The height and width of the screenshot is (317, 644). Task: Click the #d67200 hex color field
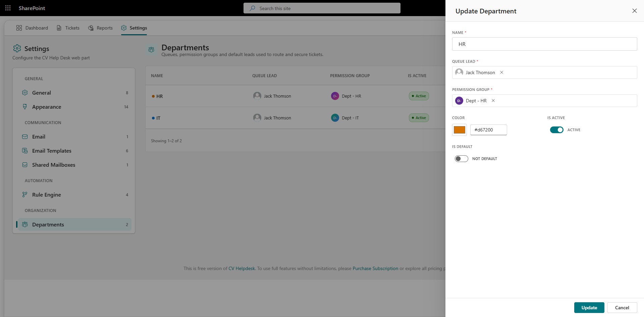pos(489,130)
